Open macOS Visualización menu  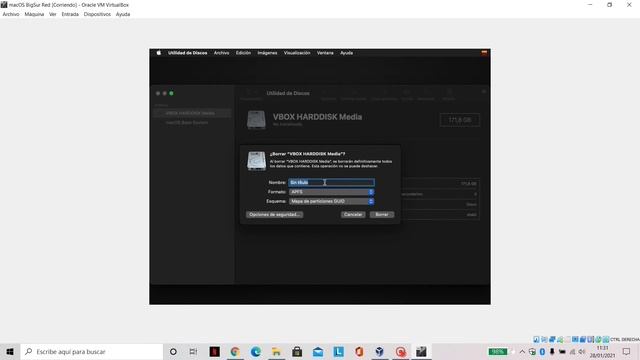pos(297,53)
